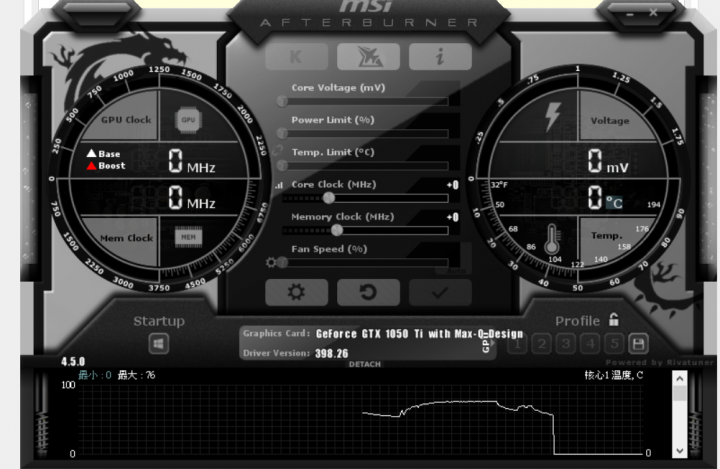Minimize the Afterburner window

tap(630, 14)
